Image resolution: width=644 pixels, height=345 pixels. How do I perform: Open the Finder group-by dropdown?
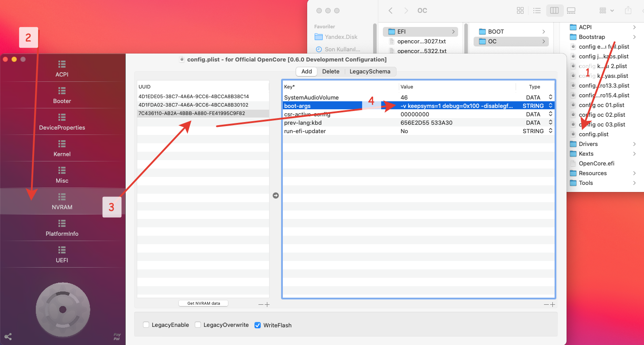coord(606,11)
